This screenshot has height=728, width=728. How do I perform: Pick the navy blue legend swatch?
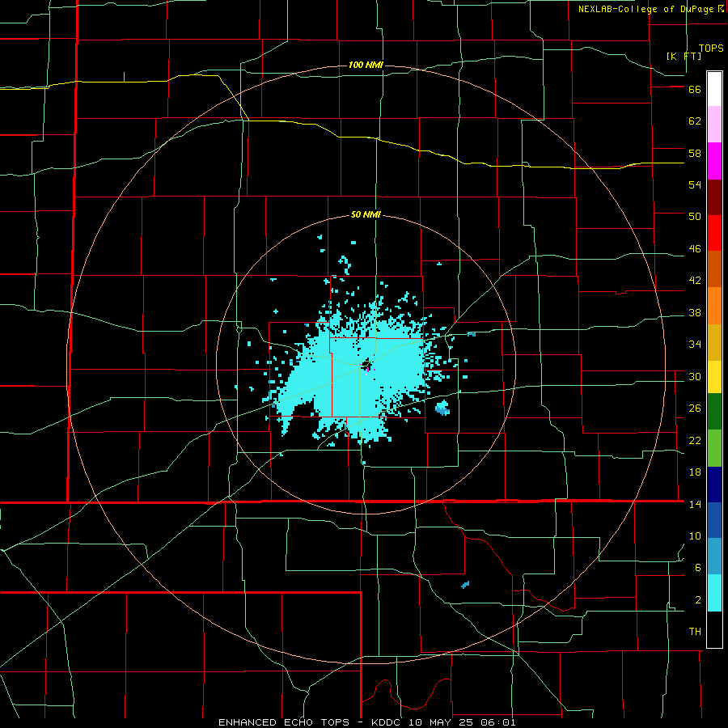click(714, 485)
